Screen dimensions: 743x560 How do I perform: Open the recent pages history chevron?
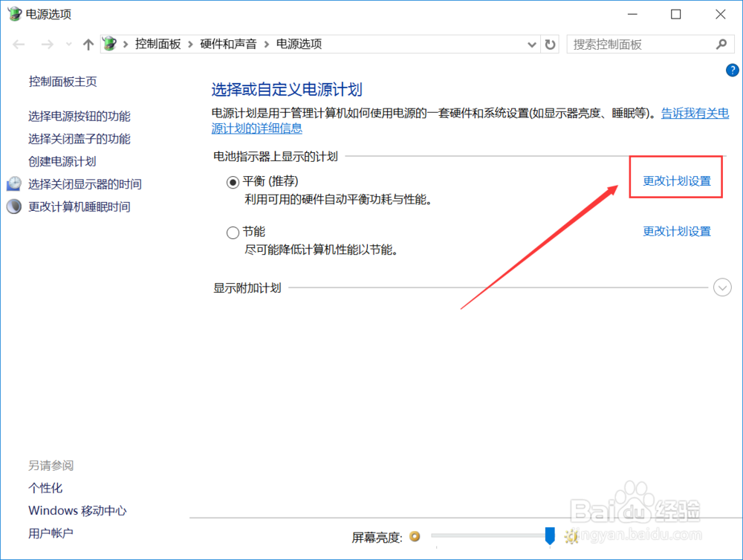click(x=68, y=44)
